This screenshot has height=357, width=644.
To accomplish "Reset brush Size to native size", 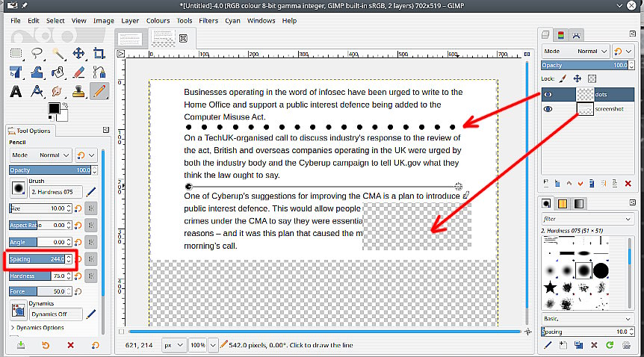I will pyautogui.click(x=78, y=208).
